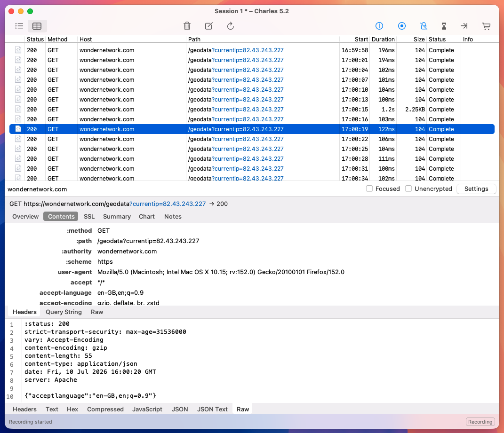504x433 pixels.
Task: Click the repeat request refresh icon
Action: [231, 26]
